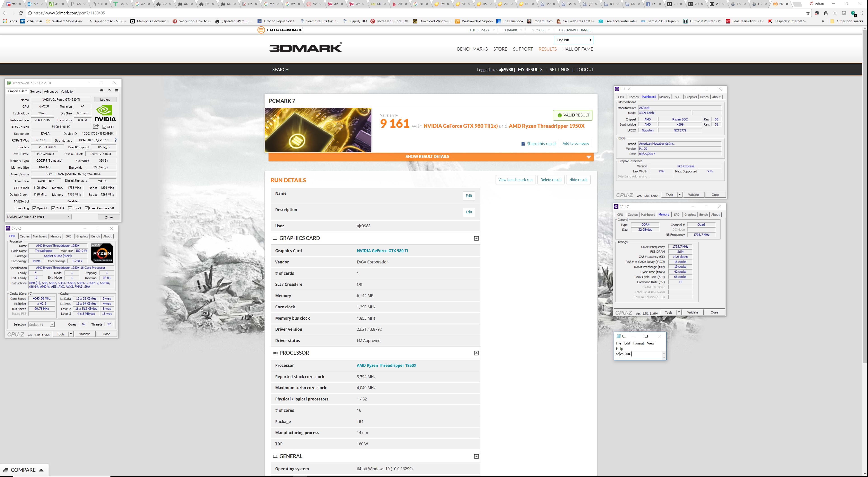Switch to Caches tab in left CPU-Z window

coord(25,236)
